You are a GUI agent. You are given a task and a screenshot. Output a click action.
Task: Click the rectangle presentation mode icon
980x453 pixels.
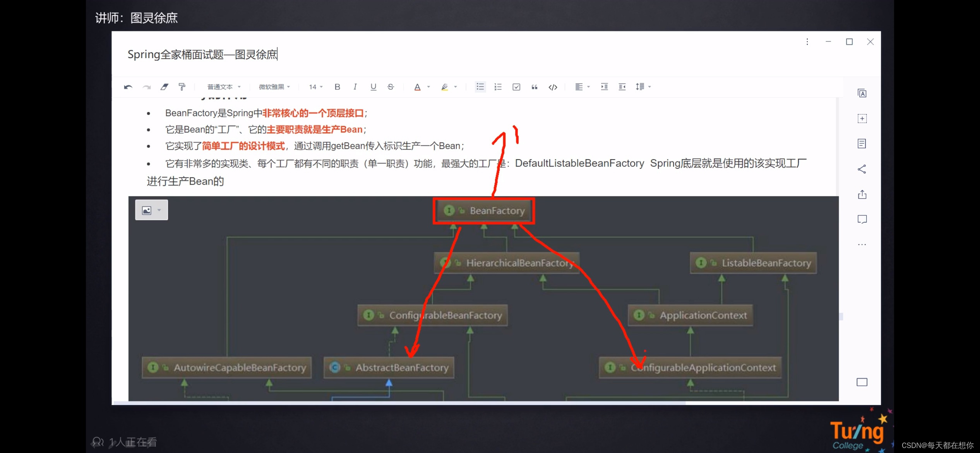862,382
